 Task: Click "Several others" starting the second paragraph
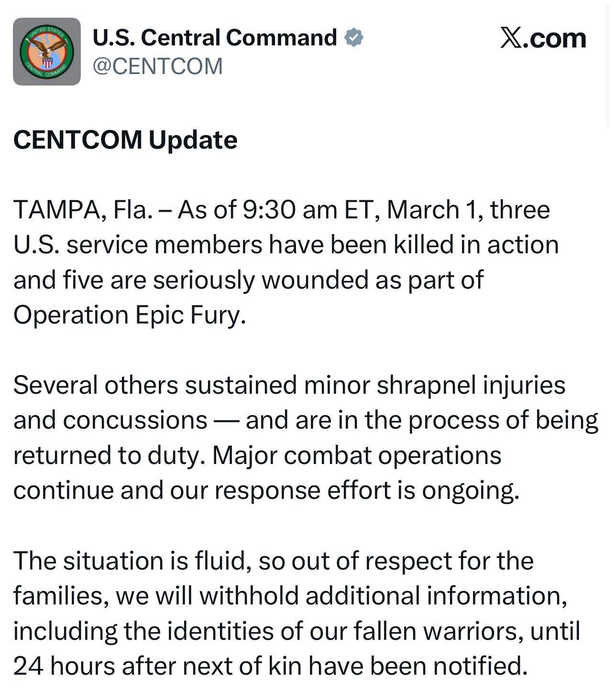[96, 385]
